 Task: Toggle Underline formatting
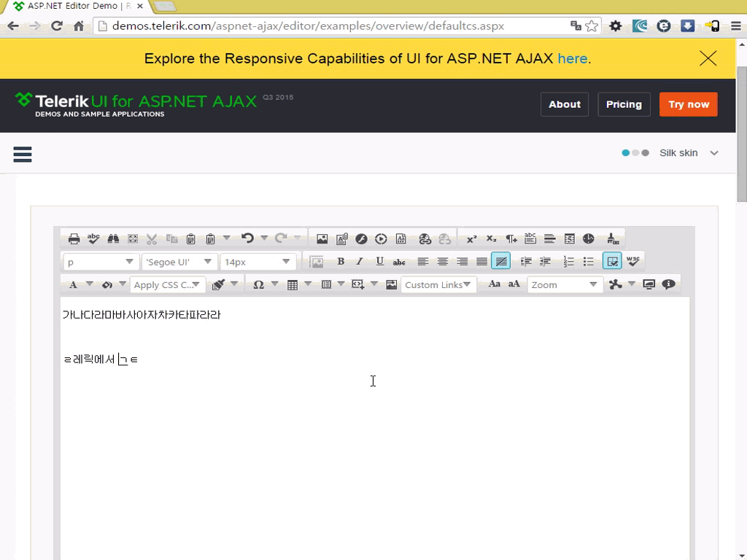tap(379, 261)
